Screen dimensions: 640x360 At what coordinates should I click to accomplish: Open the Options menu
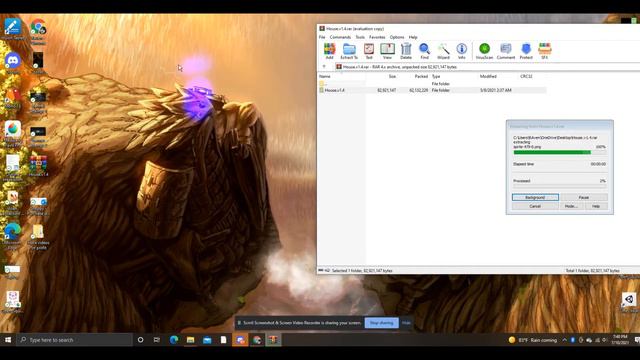(x=397, y=37)
